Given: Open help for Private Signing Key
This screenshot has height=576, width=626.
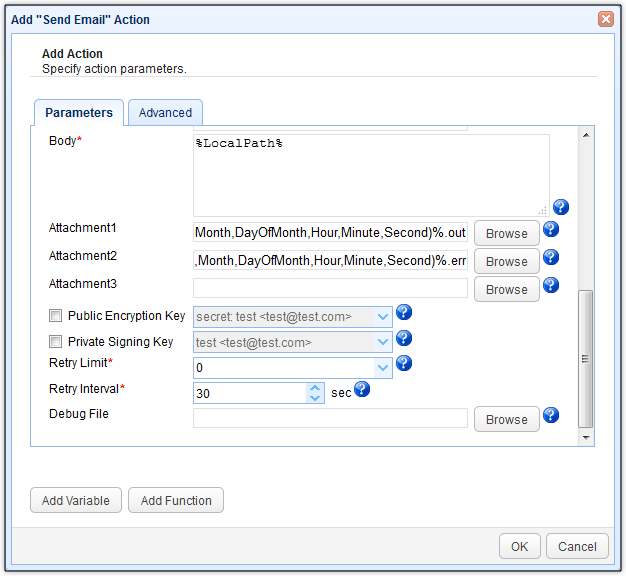Looking at the screenshot, I should tap(404, 339).
